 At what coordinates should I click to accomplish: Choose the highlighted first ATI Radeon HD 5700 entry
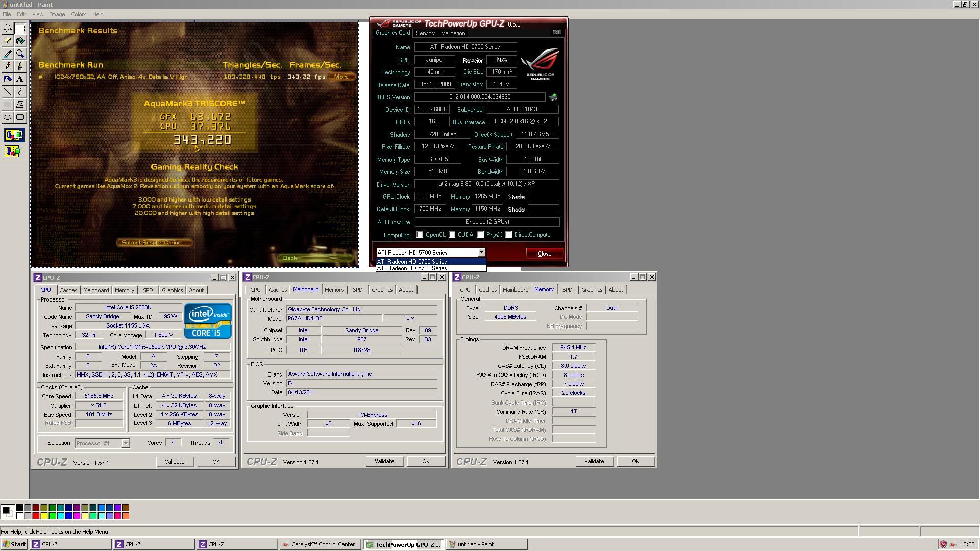(x=431, y=262)
